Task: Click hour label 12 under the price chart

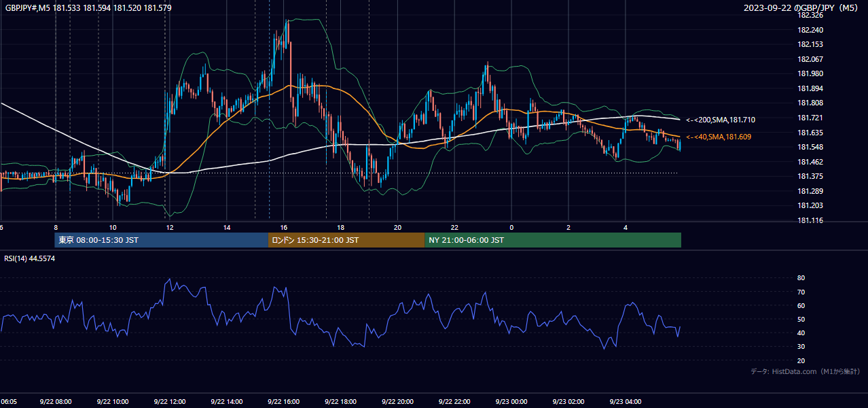Action: (170, 227)
